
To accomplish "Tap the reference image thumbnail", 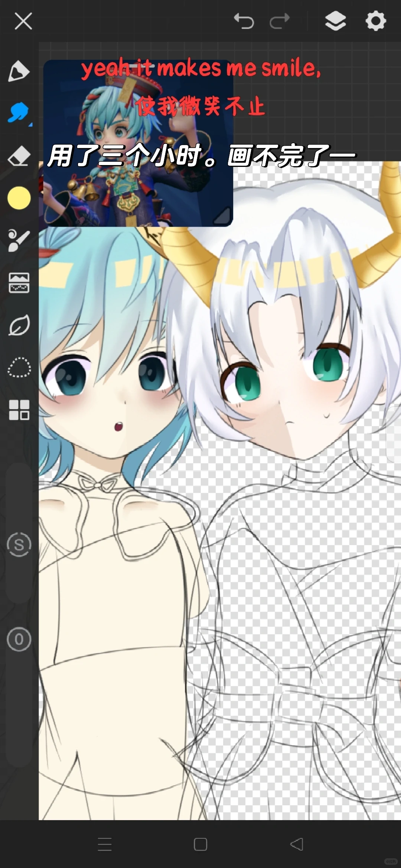I will click(x=138, y=143).
